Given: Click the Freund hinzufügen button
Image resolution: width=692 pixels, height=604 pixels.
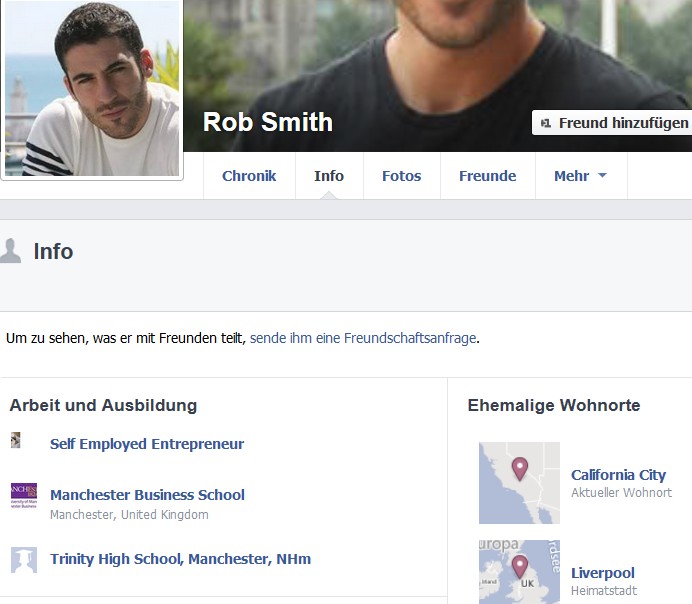Looking at the screenshot, I should point(613,123).
